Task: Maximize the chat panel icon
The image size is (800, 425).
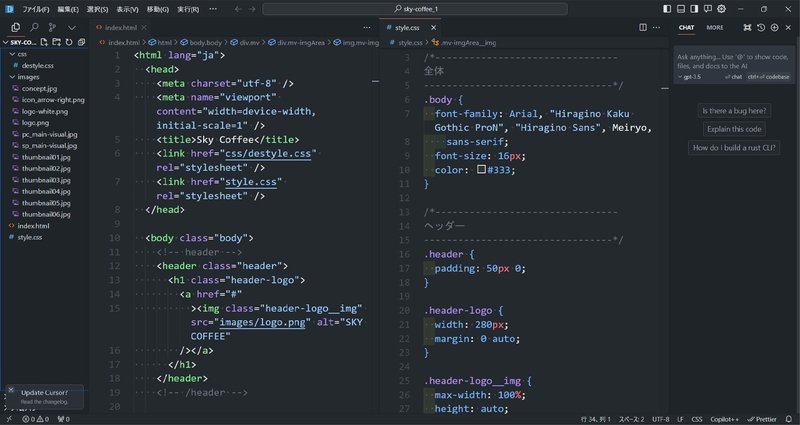Action: click(x=747, y=28)
